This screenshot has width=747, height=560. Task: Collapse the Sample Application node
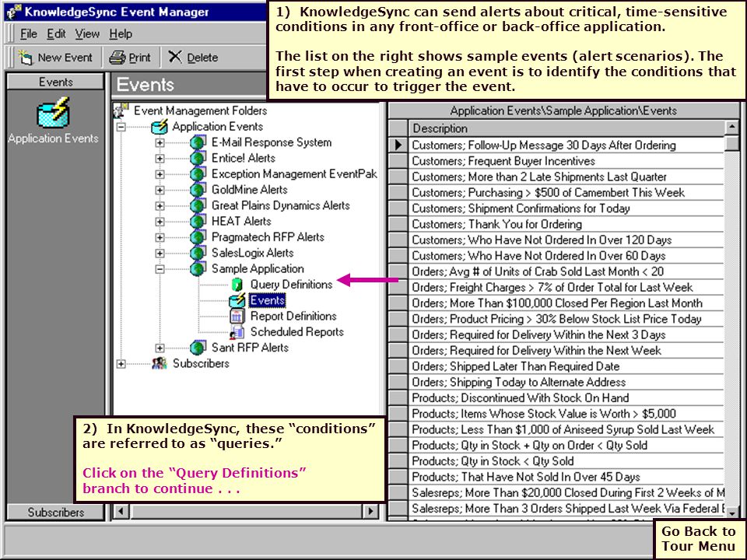[x=160, y=268]
